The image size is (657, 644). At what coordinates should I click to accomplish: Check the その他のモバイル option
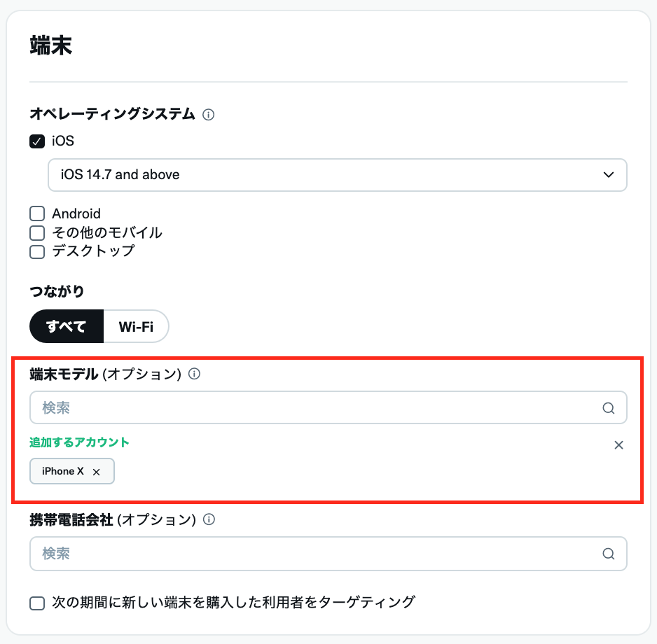(x=37, y=232)
